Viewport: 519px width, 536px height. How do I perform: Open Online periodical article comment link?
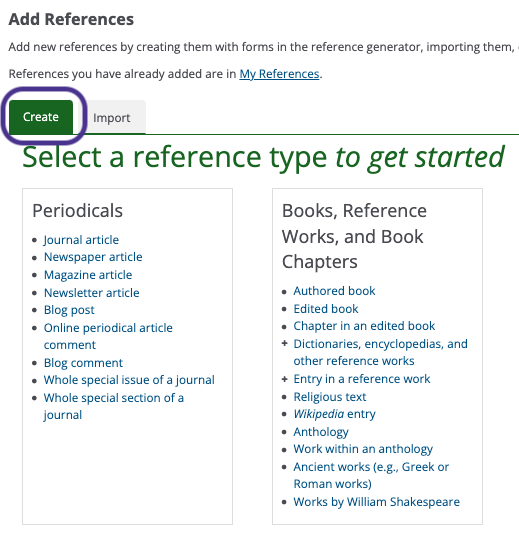(108, 336)
